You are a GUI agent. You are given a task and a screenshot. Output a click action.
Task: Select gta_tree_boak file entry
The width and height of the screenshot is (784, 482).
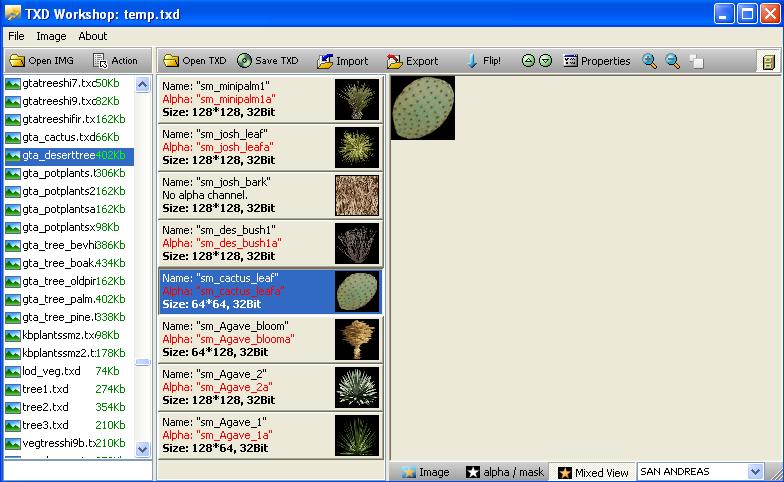point(69,263)
